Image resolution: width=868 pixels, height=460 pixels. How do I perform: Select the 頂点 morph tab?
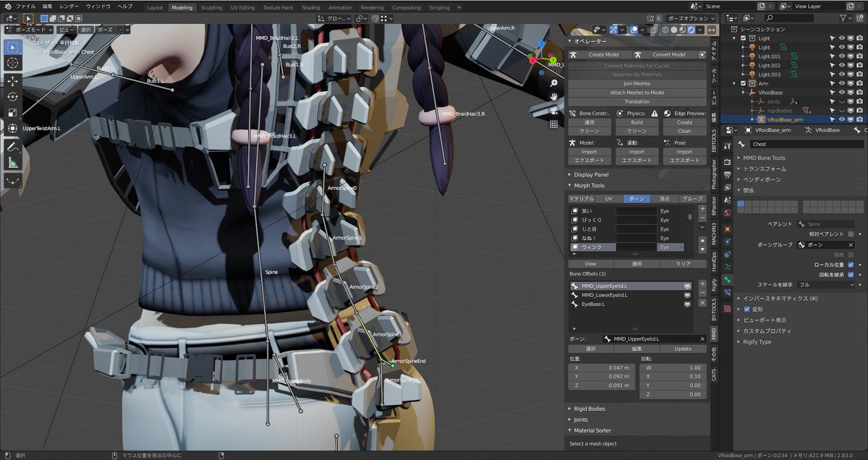click(x=665, y=198)
